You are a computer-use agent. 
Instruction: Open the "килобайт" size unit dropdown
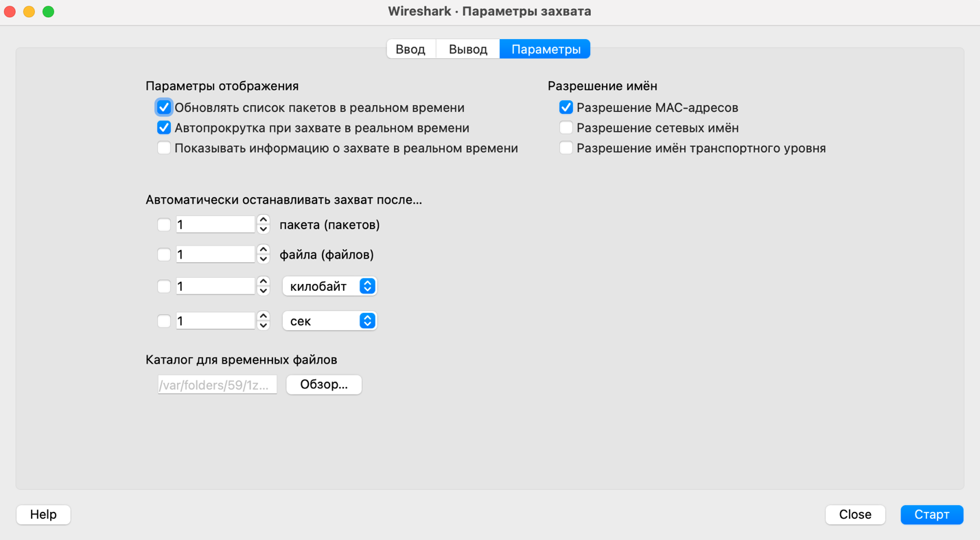329,286
